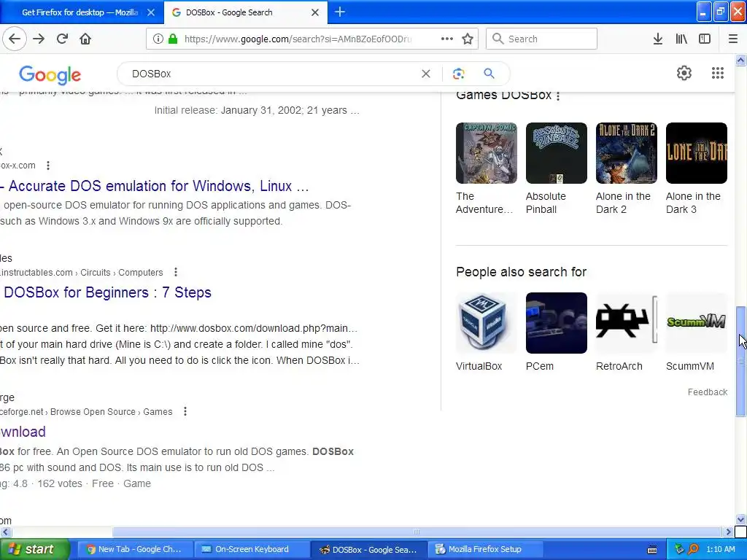Go back with the Firefox back arrow
The width and height of the screenshot is (747, 560).
tap(15, 39)
